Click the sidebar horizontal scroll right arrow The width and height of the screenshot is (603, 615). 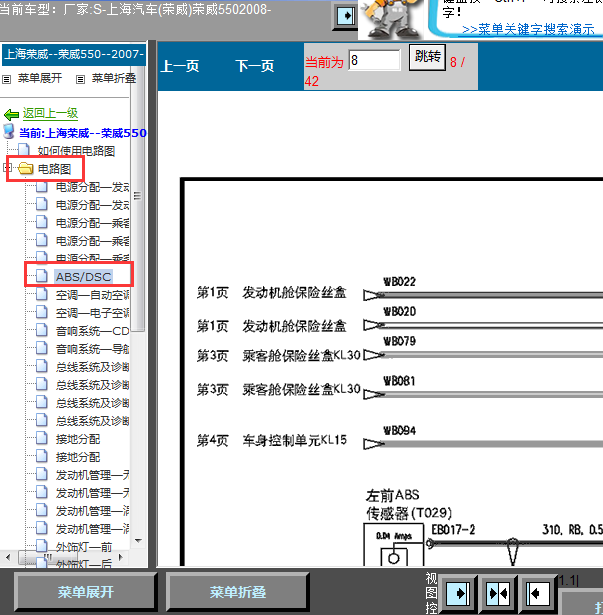[x=121, y=557]
